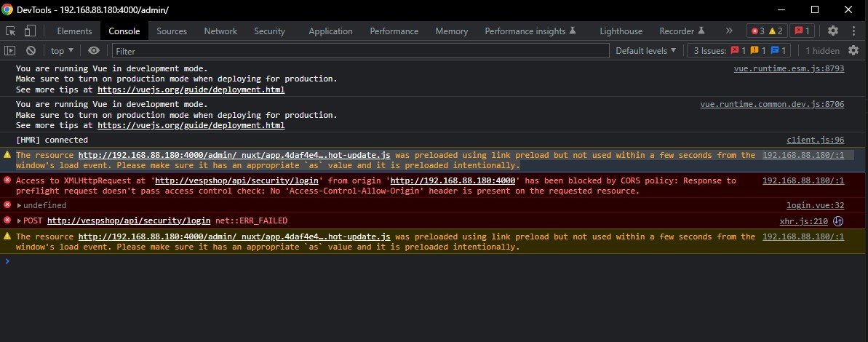Open the top JavaScript context dropdown
The height and width of the screenshot is (342, 868).
(x=62, y=51)
